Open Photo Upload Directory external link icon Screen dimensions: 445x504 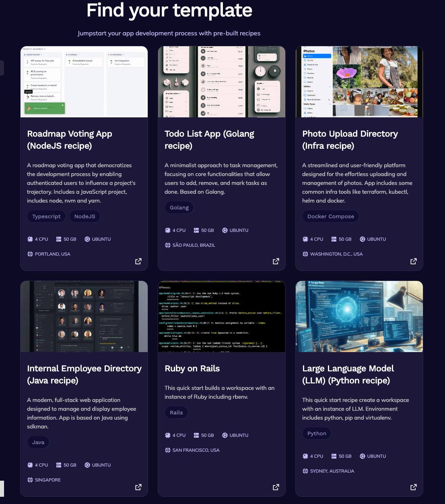[413, 261]
